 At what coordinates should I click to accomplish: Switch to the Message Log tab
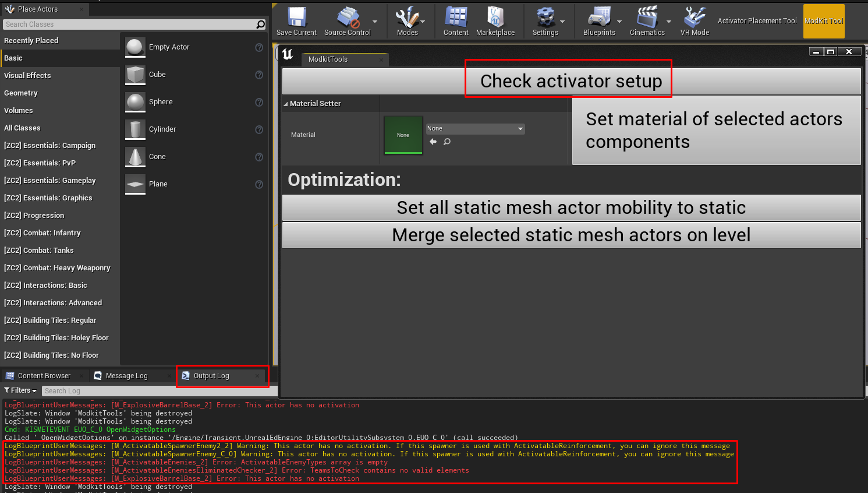click(x=126, y=376)
